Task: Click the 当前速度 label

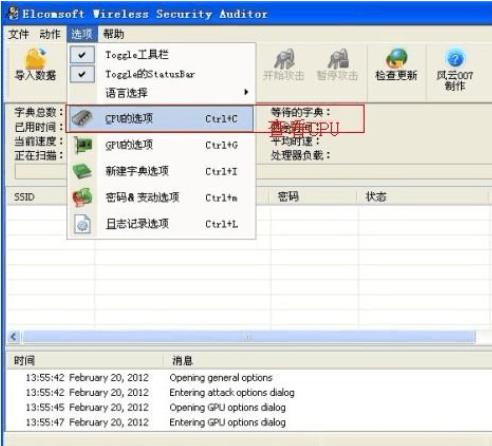Action: click(x=39, y=141)
